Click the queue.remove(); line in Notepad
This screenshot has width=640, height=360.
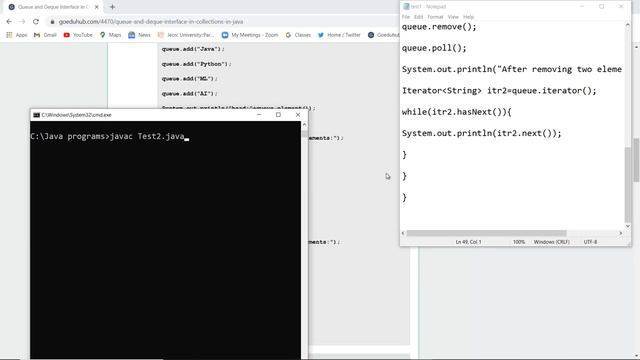tap(439, 27)
